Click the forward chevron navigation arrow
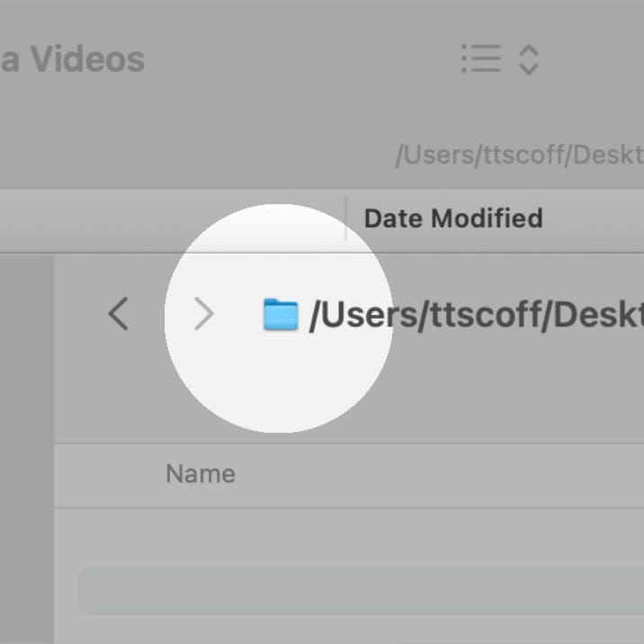644x644 pixels. coord(204,315)
